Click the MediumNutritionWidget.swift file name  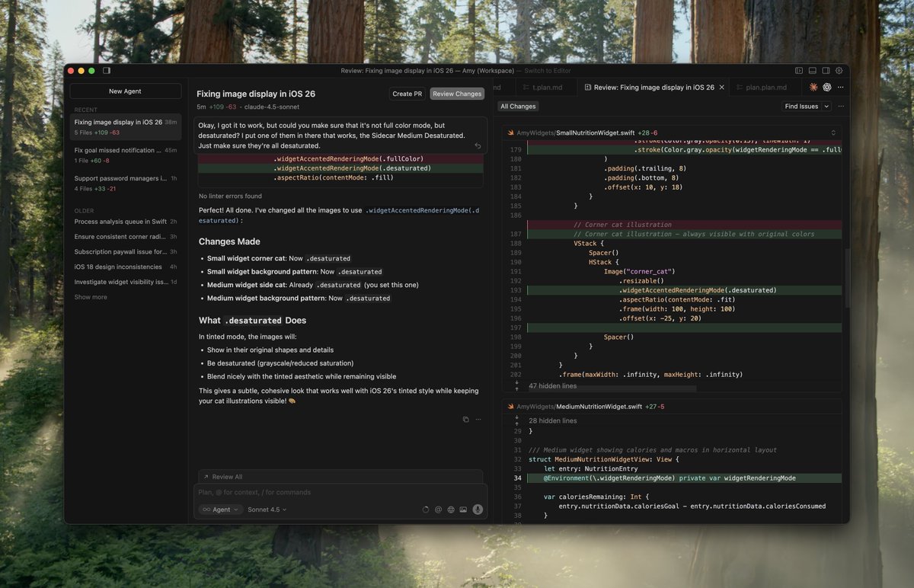tap(599, 407)
